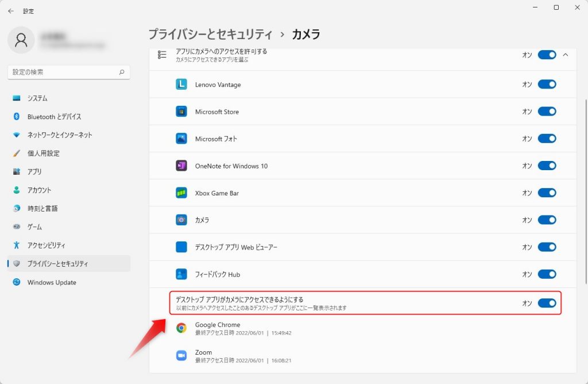588x384 pixels.
Task: Click the 設定の検索 search field
Action: pos(69,72)
